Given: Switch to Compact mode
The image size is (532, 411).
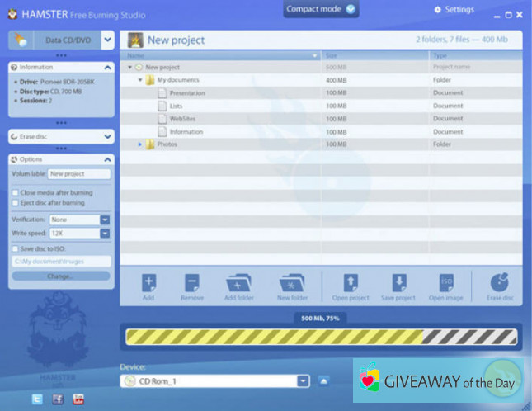Looking at the screenshot, I should point(322,9).
